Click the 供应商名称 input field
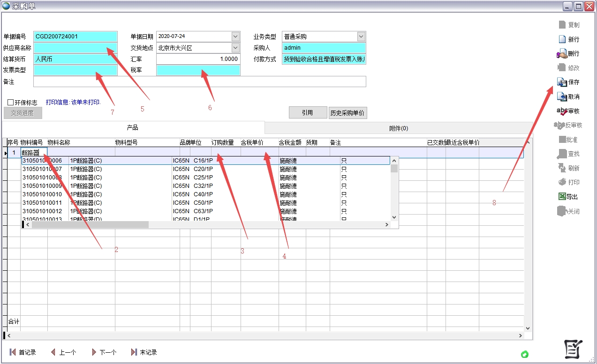 click(75, 48)
